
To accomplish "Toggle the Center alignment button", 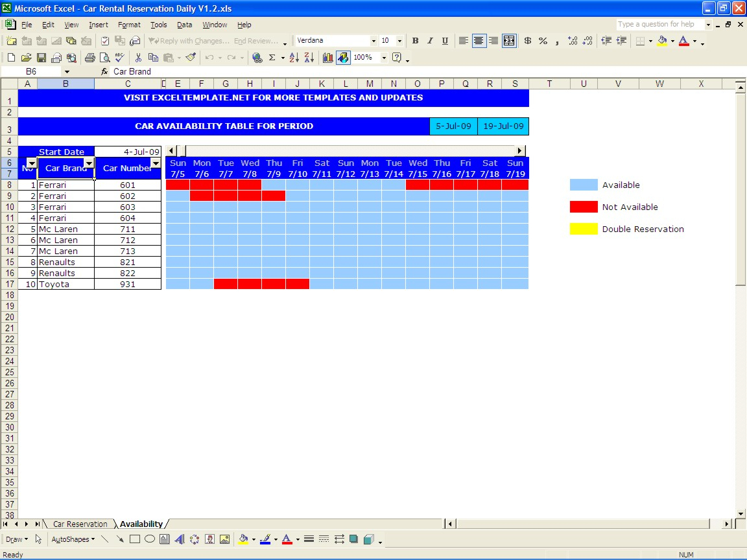I will 479,41.
